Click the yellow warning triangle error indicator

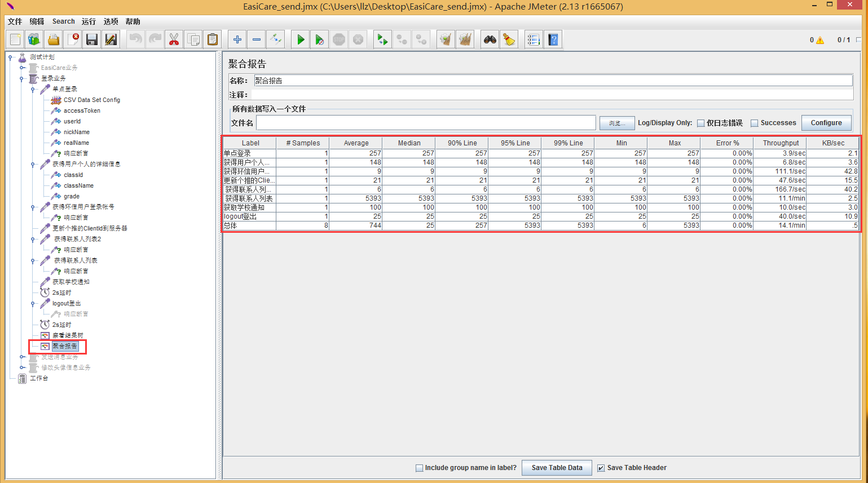pos(820,40)
